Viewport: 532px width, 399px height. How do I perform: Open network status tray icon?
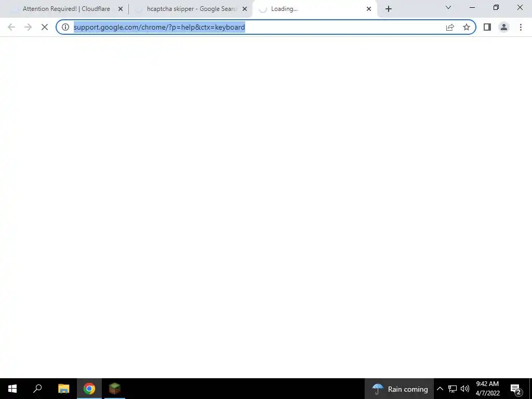coord(453,389)
